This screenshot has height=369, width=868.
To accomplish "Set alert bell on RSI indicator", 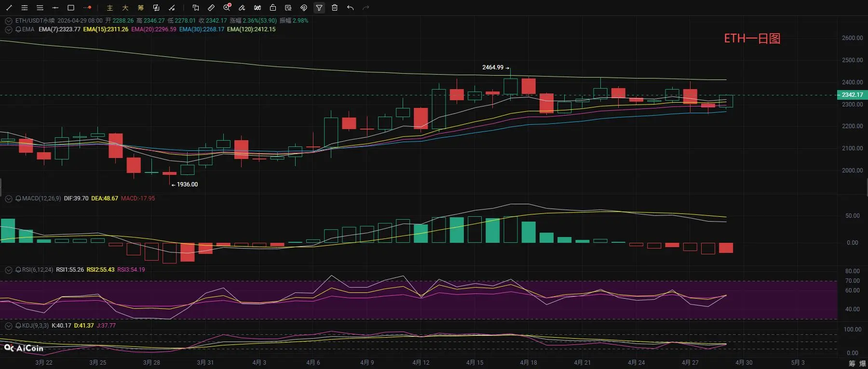I will 18,270.
